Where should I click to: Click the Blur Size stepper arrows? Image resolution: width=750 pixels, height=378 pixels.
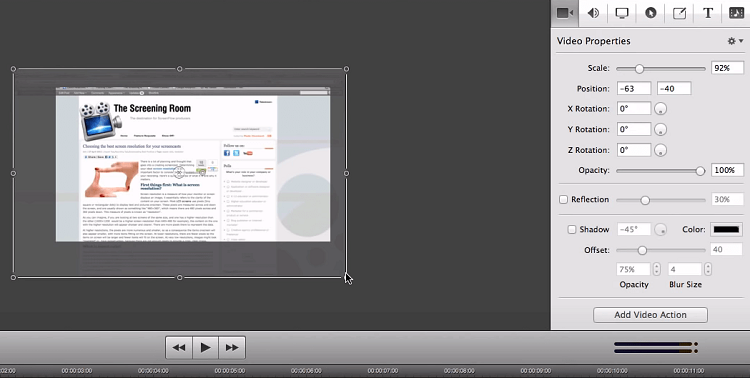707,269
